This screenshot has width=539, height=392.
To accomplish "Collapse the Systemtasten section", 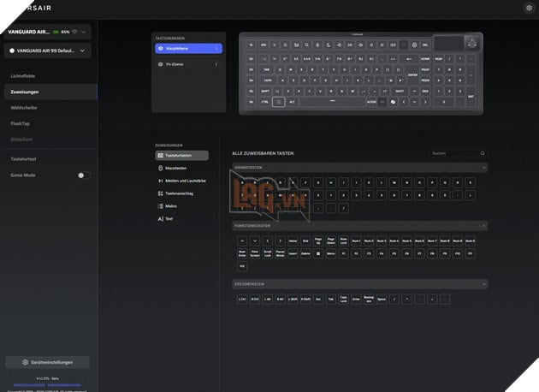I will [483, 284].
